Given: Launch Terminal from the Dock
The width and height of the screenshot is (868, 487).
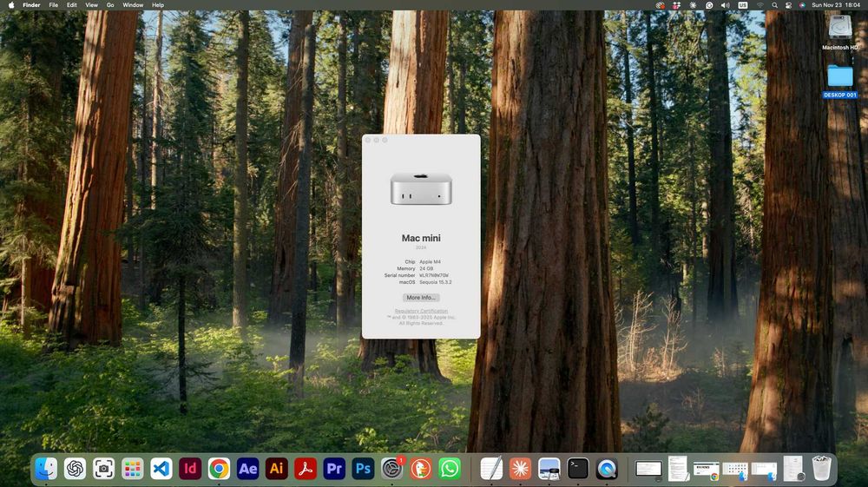Looking at the screenshot, I should pos(577,469).
